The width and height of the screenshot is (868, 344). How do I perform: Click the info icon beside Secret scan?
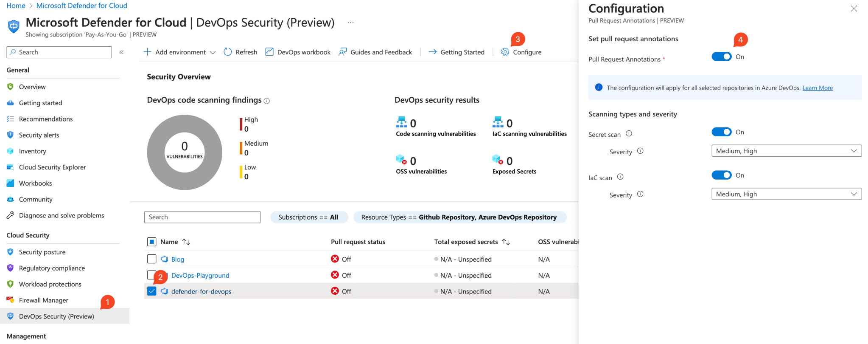click(629, 133)
